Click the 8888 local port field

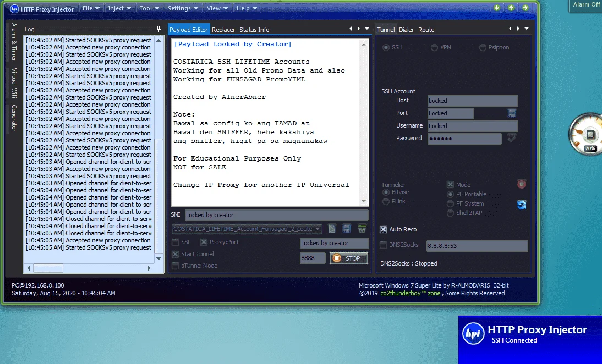tap(313, 258)
